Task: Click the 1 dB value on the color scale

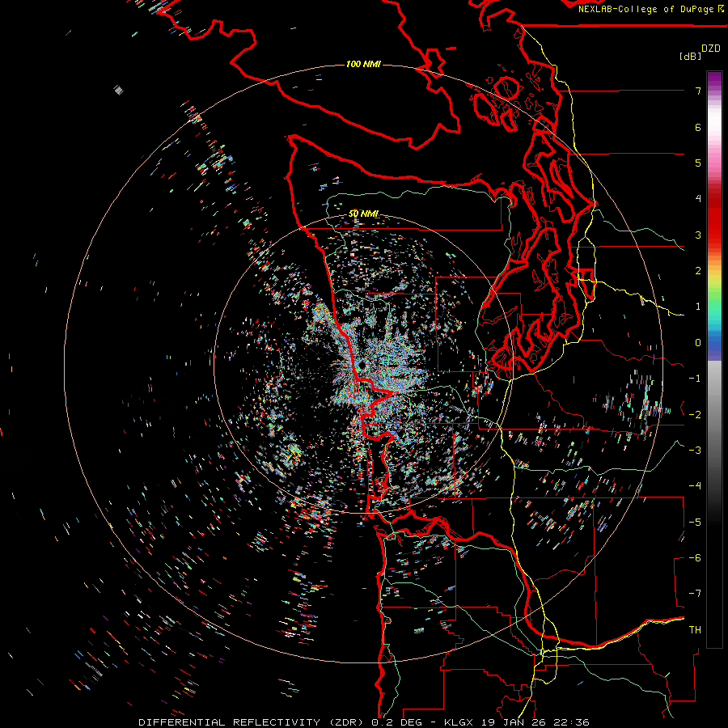Action: coord(698,307)
